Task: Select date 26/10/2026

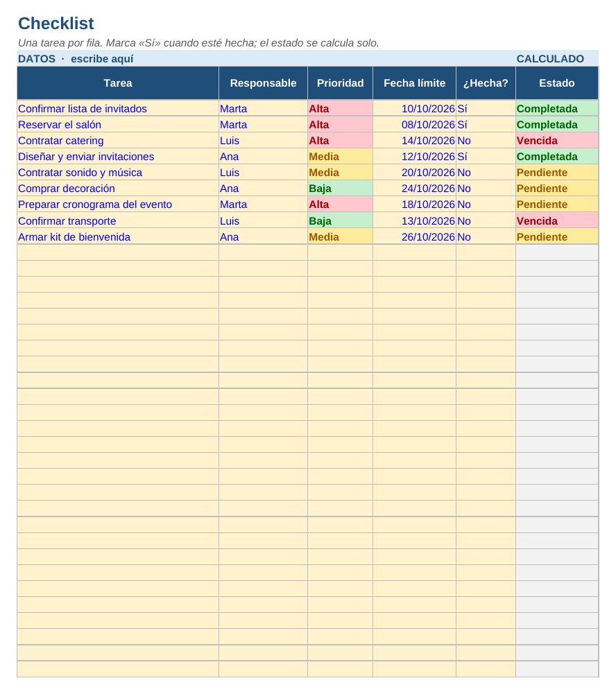Action: tap(415, 236)
